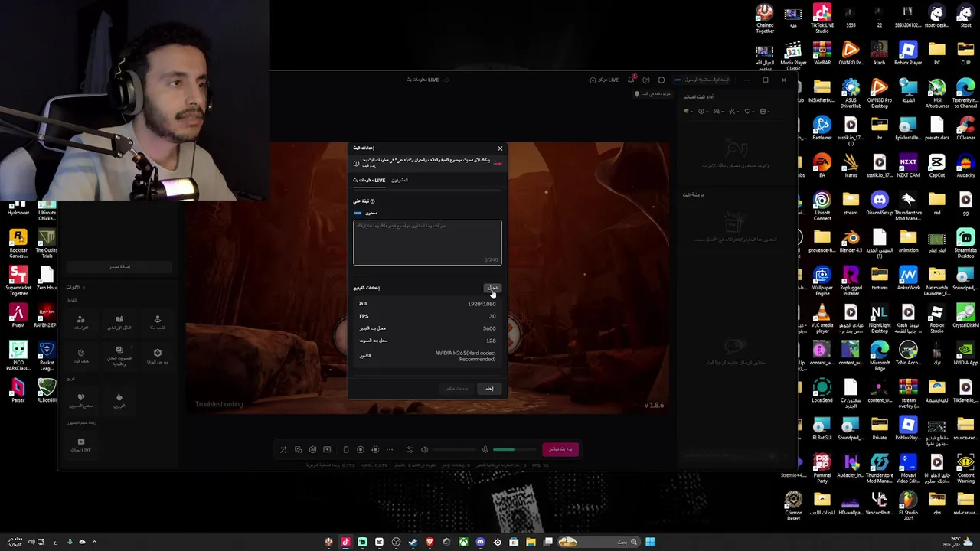This screenshot has height=551, width=980.
Task: Open the MSI Afterburner shortcut with green icon
Action: coord(937,94)
